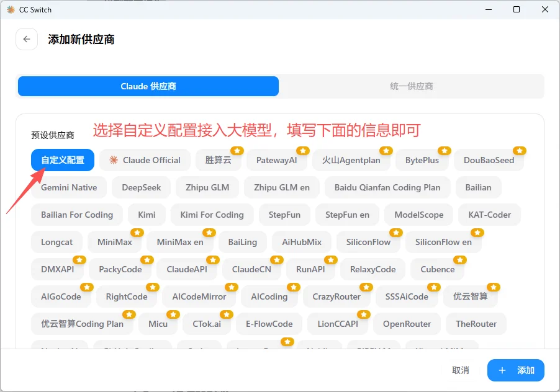
Task: Select the StepFun provider chip
Action: (284, 215)
